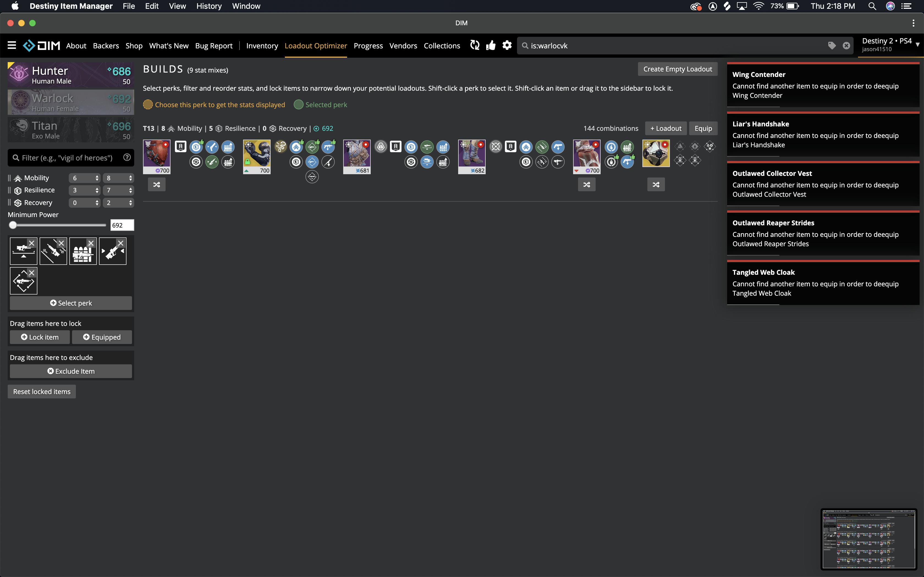The width and height of the screenshot is (924, 577).
Task: Click the hamburger navigation menu icon
Action: 12,45
